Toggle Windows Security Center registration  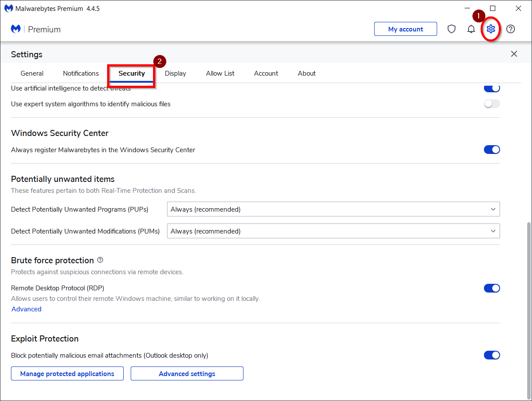tap(492, 150)
